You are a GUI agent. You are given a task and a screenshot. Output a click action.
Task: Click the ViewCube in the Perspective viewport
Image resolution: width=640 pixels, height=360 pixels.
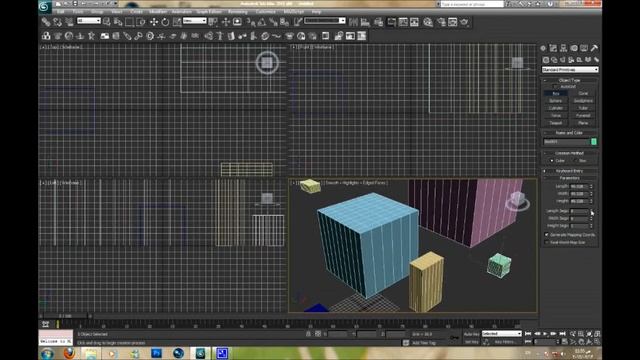tap(518, 200)
